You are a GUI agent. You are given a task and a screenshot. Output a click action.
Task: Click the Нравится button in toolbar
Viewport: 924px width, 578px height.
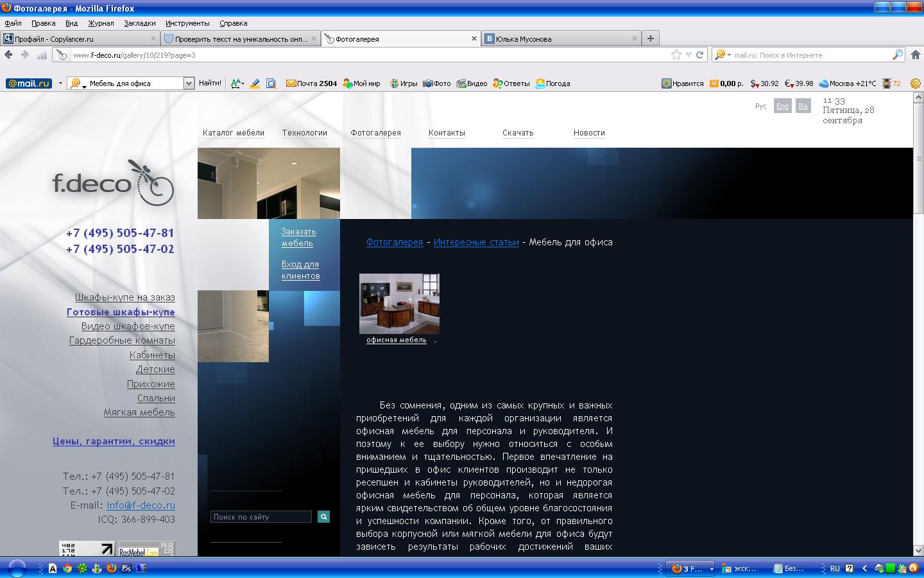(x=683, y=83)
